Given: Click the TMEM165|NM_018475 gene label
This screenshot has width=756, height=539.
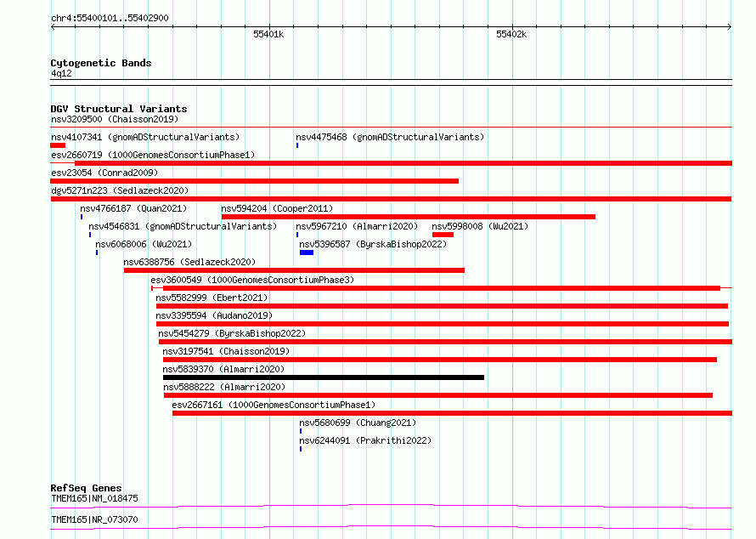Looking at the screenshot, I should pyautogui.click(x=94, y=498).
